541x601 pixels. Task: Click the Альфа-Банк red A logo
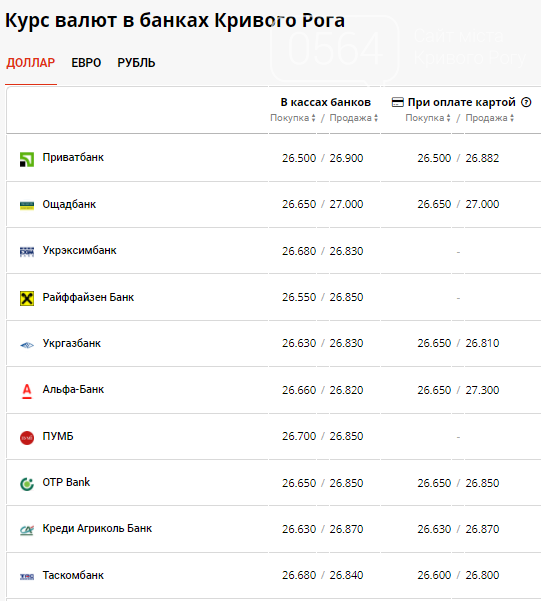click(x=27, y=391)
